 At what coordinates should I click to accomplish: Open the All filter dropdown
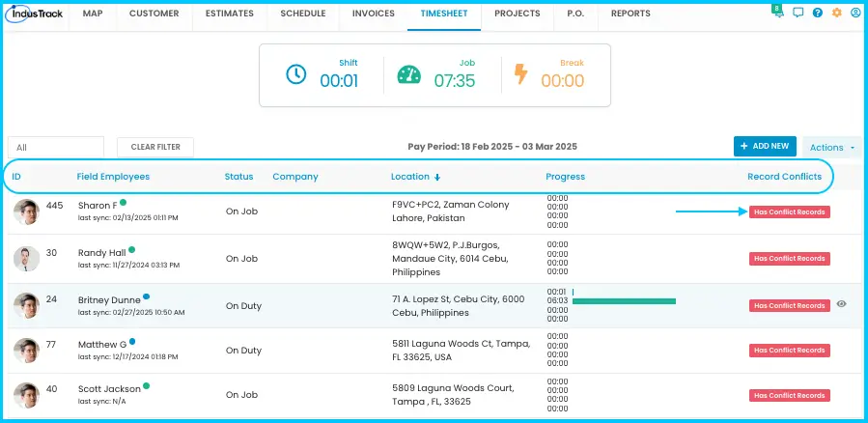(x=55, y=147)
